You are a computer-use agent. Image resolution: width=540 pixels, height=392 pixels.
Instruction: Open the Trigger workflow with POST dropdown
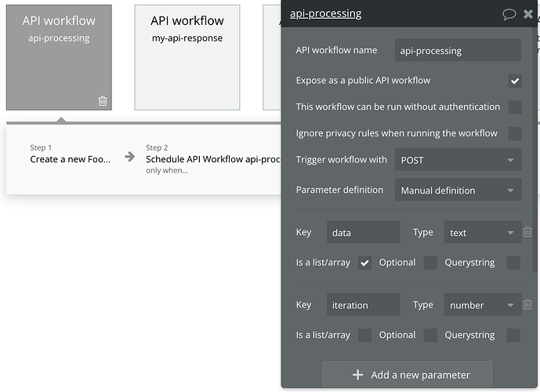click(458, 160)
